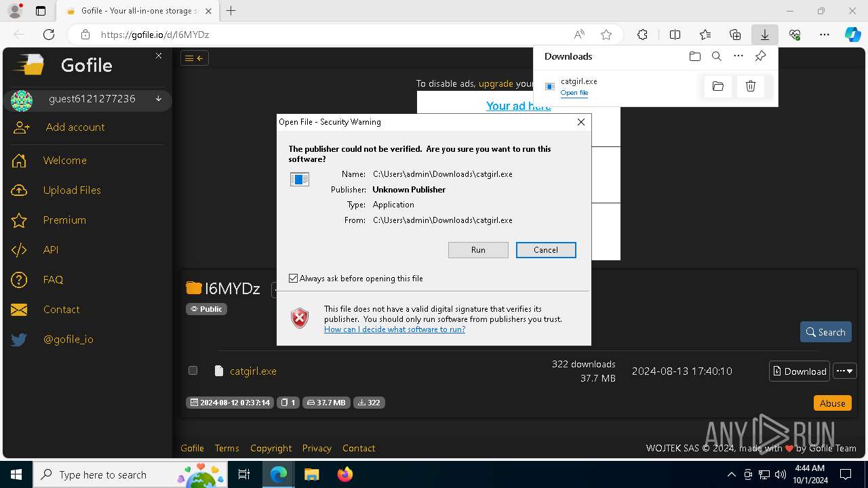Launch Firefox from the taskbar

[x=344, y=474]
